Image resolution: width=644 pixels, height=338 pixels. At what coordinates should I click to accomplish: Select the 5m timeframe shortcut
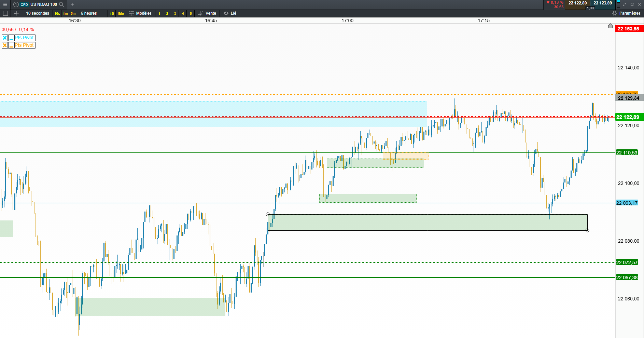(x=73, y=14)
